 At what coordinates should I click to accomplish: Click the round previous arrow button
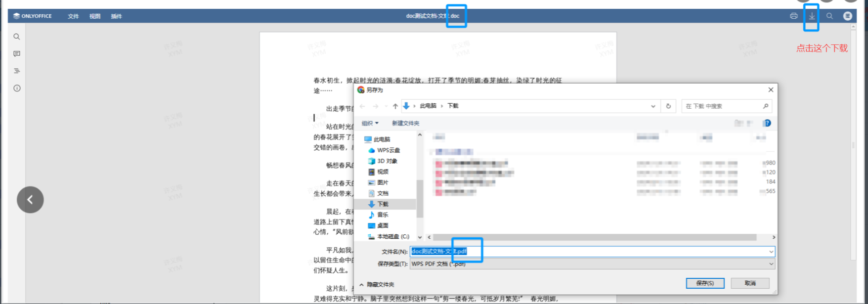click(30, 200)
